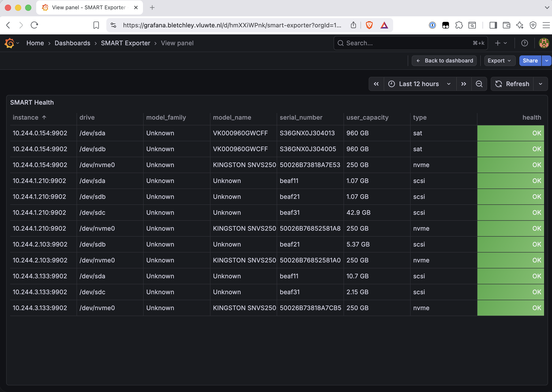552x392 pixels.
Task: Sort by the serial_number column
Action: (301, 118)
